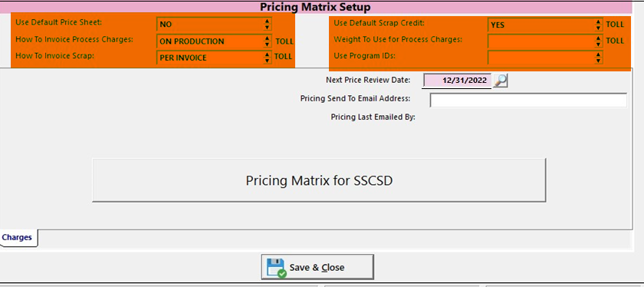The height and width of the screenshot is (287, 644).
Task: Open the Use Program IDs dropdown
Action: tap(545, 57)
